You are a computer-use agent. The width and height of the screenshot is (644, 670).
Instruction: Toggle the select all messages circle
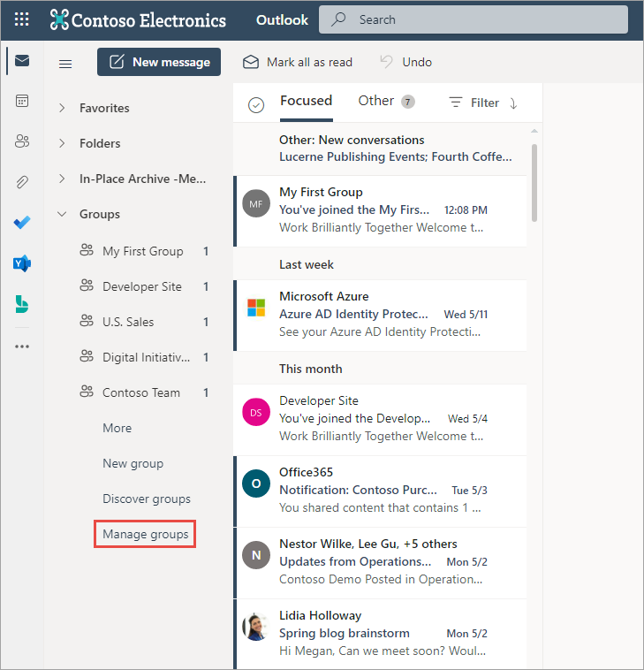coord(256,104)
